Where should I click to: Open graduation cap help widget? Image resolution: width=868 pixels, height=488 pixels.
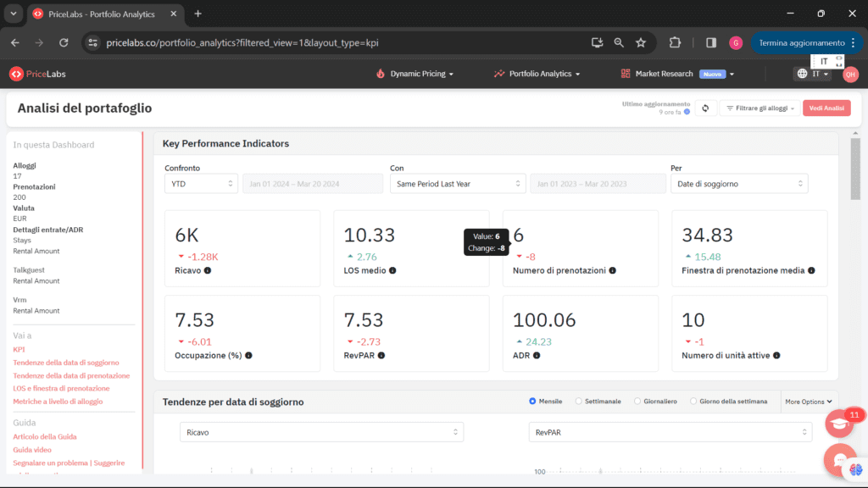pos(839,424)
